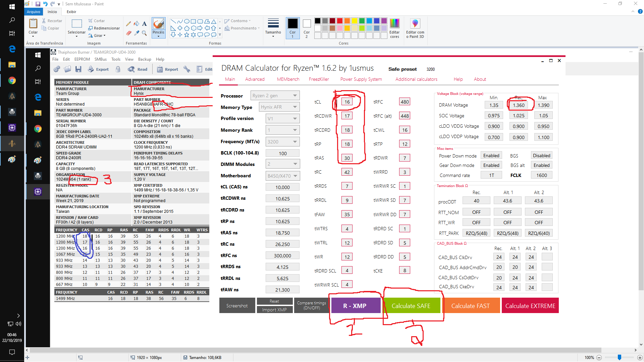This screenshot has width=644, height=362.
Task: Pick the yellow color swatch
Action: click(354, 21)
